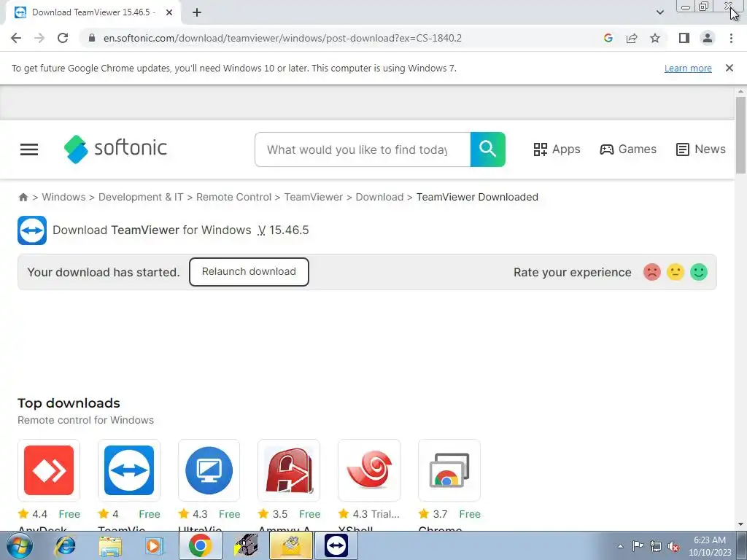Click the address bar URL
Image resolution: width=747 pixels, height=560 pixels.
282,38
